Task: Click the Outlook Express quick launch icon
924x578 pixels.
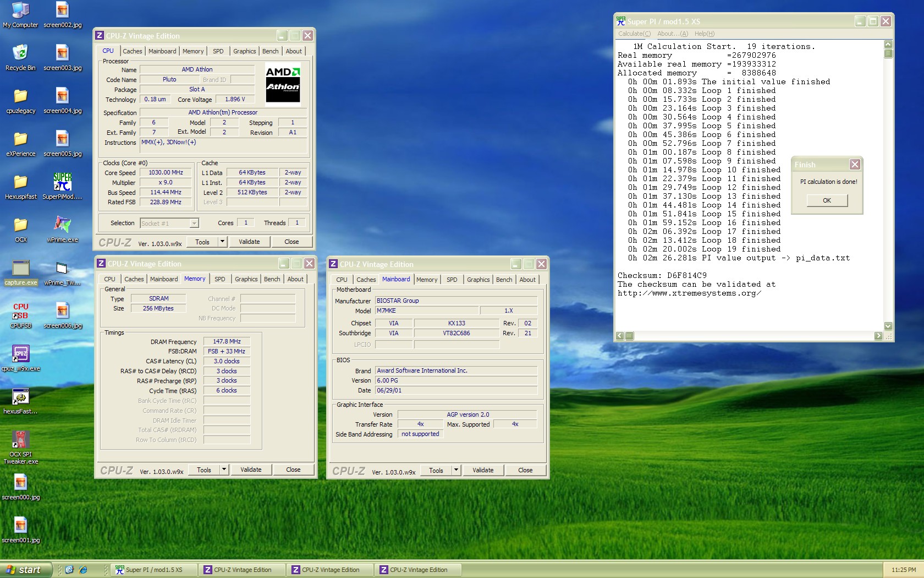Action: tap(69, 570)
